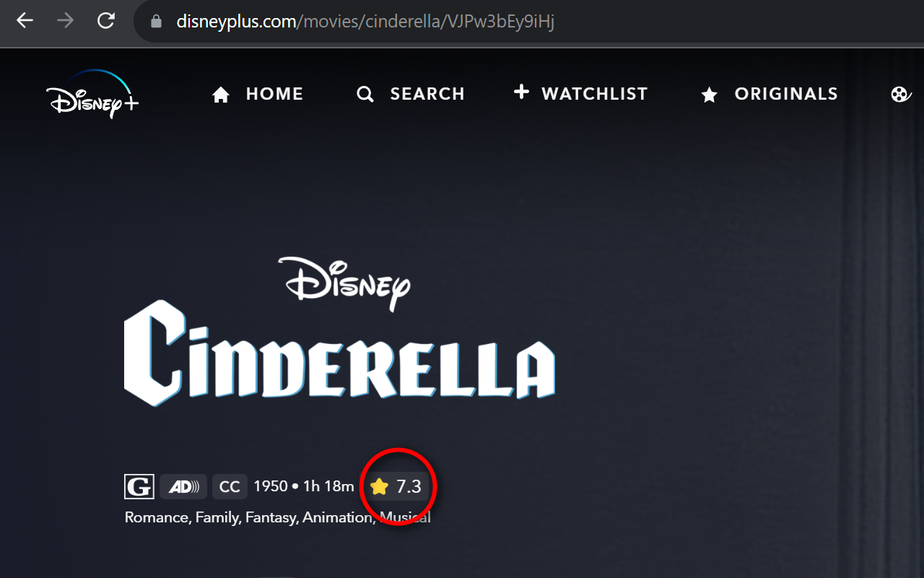Image resolution: width=924 pixels, height=578 pixels.
Task: Click the Musical genre text
Action: pyautogui.click(x=405, y=517)
